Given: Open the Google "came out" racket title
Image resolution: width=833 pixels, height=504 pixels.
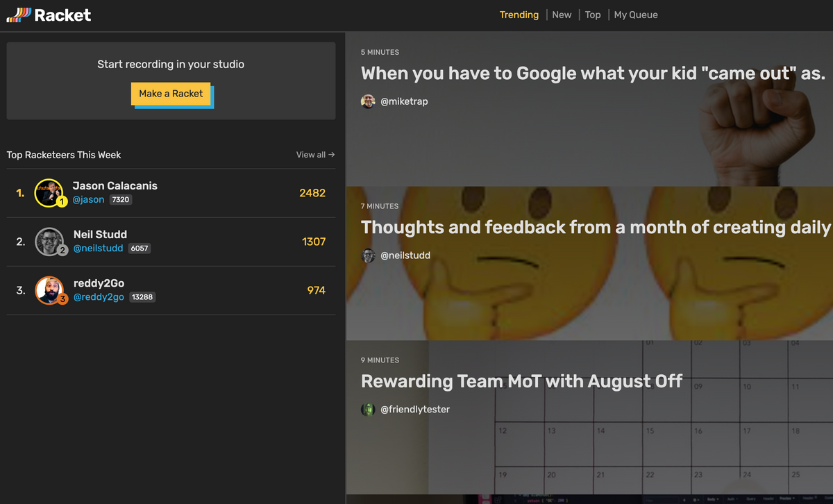Looking at the screenshot, I should click(593, 74).
